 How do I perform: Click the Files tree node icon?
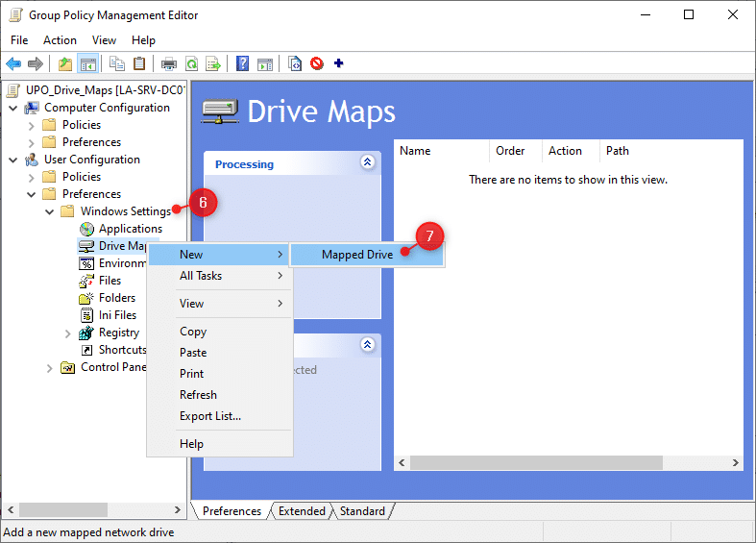click(x=86, y=281)
